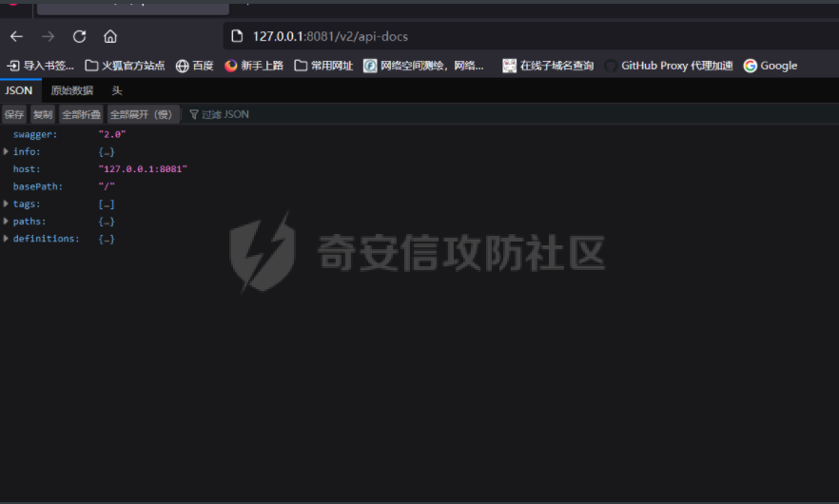The height and width of the screenshot is (504, 839).
Task: Click the browser back arrow
Action: (16, 37)
